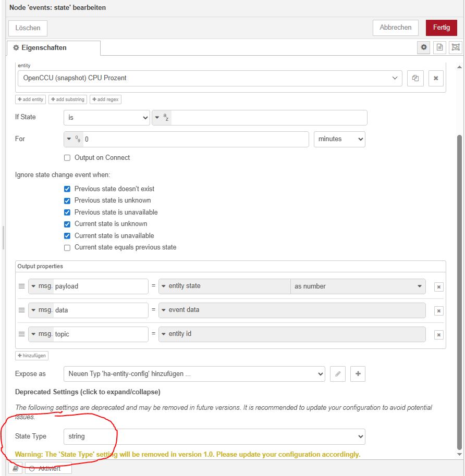The width and height of the screenshot is (465, 476).
Task: Delete the msg.data output property row
Action: [438, 311]
